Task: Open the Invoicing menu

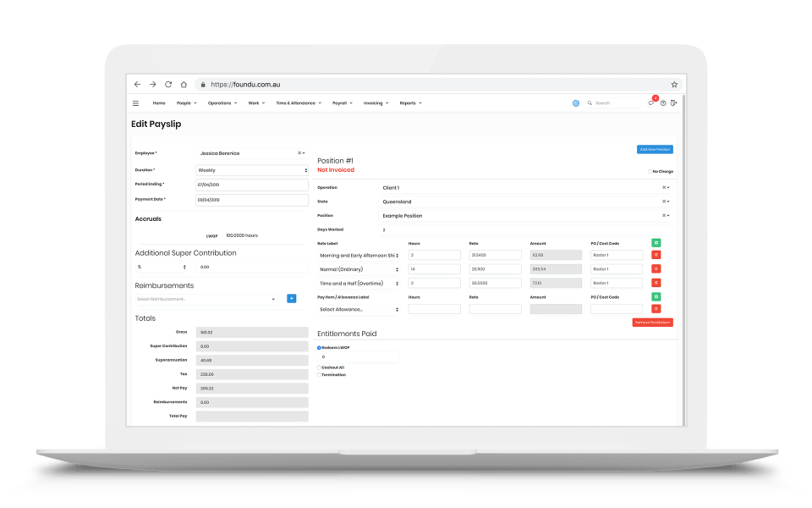Action: pos(376,103)
